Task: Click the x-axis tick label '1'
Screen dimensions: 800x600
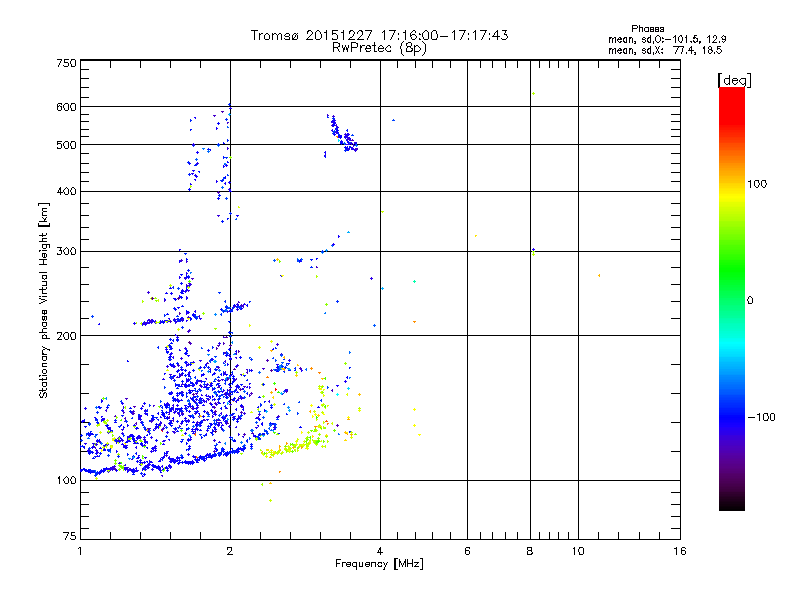Action: tap(80, 551)
